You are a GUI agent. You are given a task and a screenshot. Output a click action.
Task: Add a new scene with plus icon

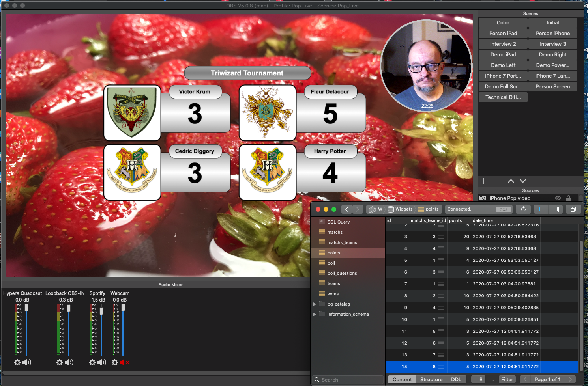pyautogui.click(x=483, y=181)
